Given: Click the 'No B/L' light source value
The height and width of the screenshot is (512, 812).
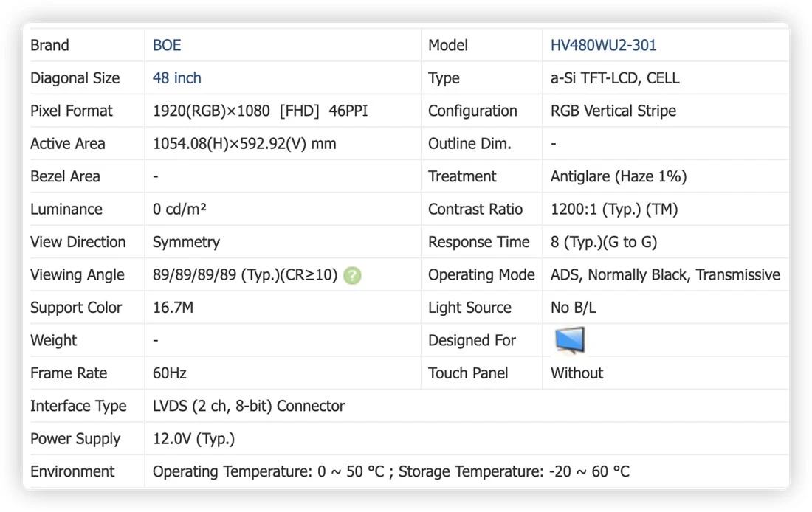Looking at the screenshot, I should [574, 308].
